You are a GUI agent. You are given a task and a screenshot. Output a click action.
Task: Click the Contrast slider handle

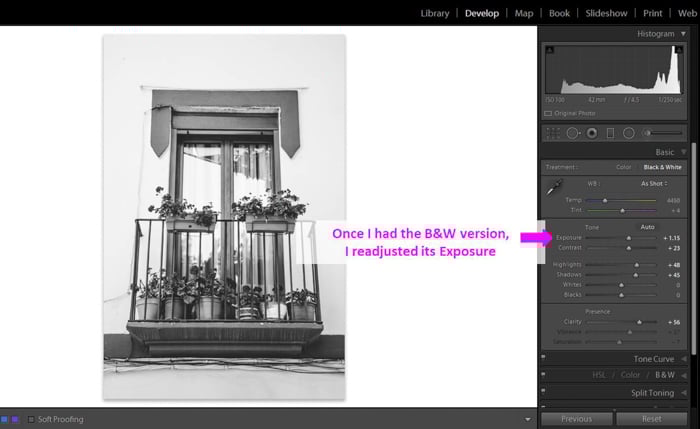tap(629, 248)
